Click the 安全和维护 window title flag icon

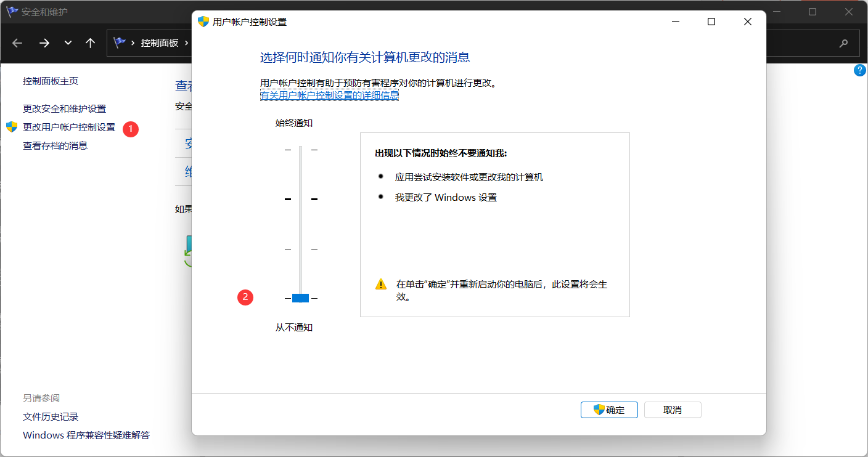click(x=12, y=12)
